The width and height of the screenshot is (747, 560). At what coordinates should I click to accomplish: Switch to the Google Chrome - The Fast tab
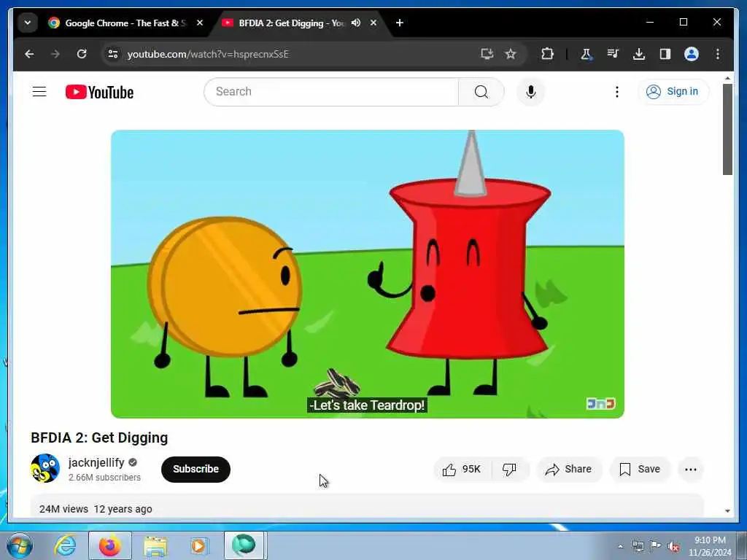pyautogui.click(x=125, y=23)
